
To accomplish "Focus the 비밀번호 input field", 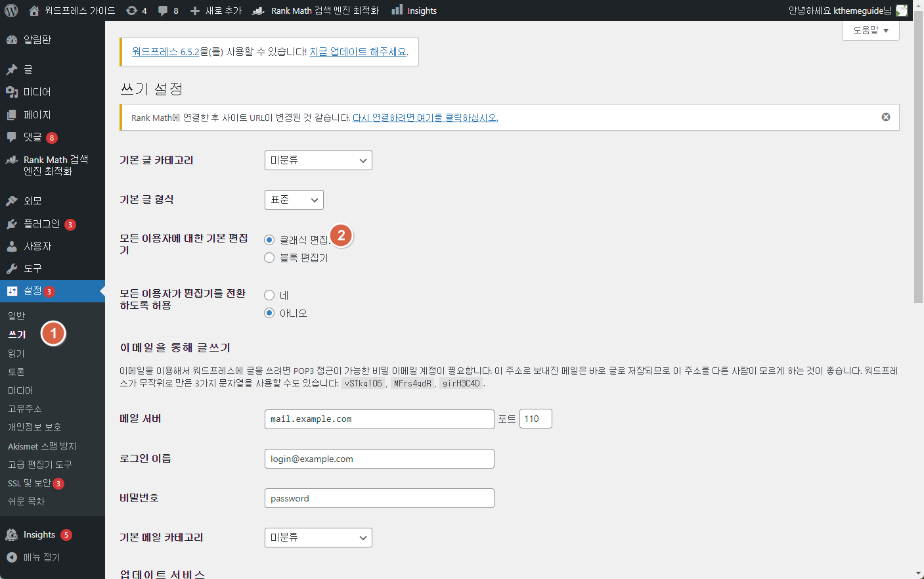I will point(380,498).
